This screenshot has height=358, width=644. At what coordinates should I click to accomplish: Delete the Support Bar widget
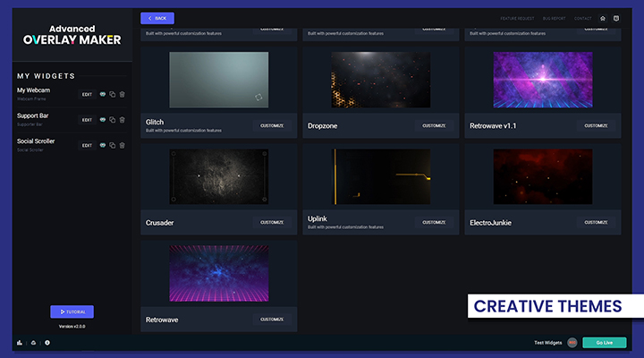[x=123, y=120]
